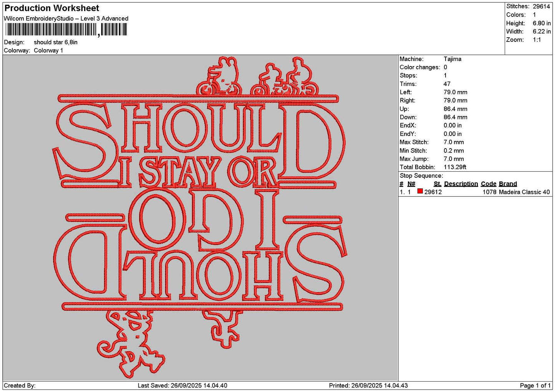Click the 'Stop Sequence:' heading
Viewport: 555px width, 392px height.
(421, 176)
